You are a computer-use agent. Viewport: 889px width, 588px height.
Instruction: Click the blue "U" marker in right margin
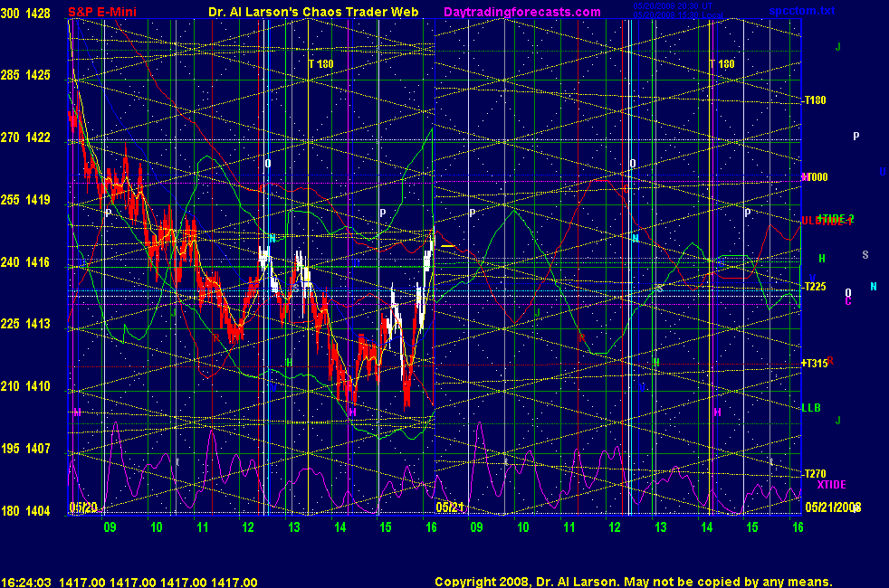tap(883, 172)
